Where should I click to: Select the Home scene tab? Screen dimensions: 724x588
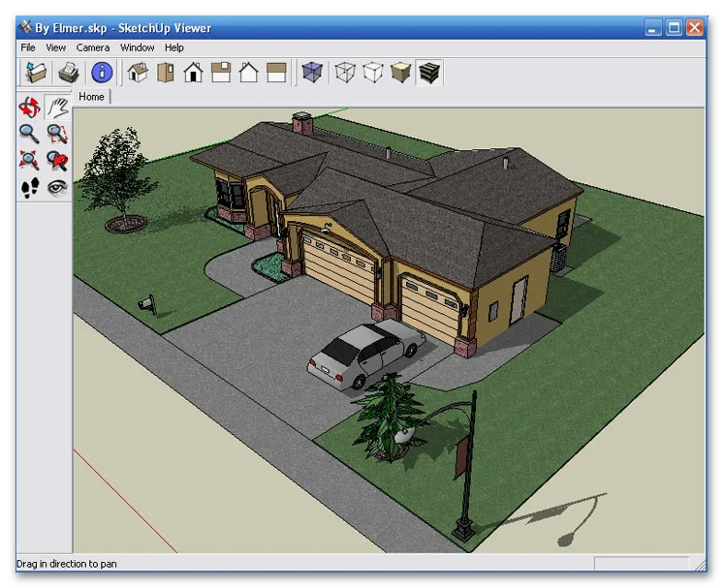pos(92,97)
